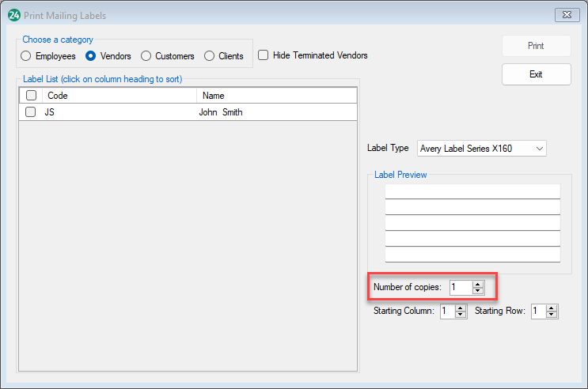Close the Print Mailing Labels window
The image size is (588, 389).
tap(566, 15)
